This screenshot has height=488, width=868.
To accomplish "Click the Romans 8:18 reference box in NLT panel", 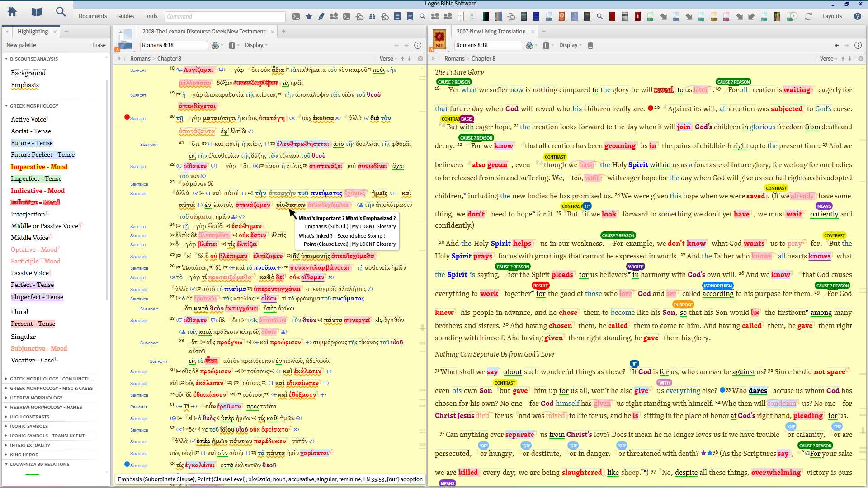I will coord(488,45).
